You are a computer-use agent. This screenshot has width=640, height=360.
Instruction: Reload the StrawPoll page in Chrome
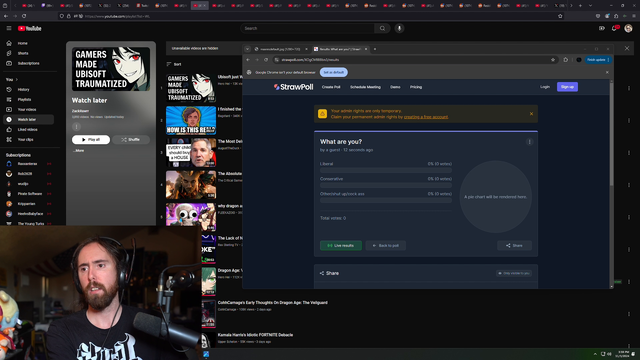click(266, 60)
